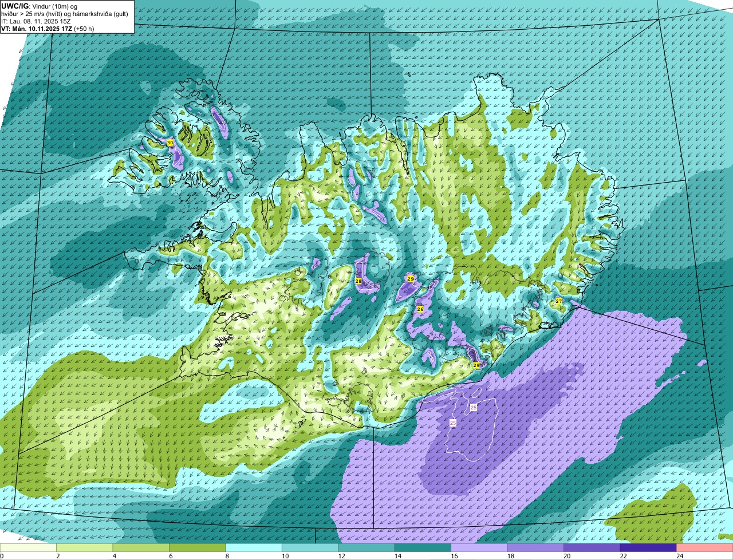Click the 4–6 m/s green scale segment

point(141,547)
